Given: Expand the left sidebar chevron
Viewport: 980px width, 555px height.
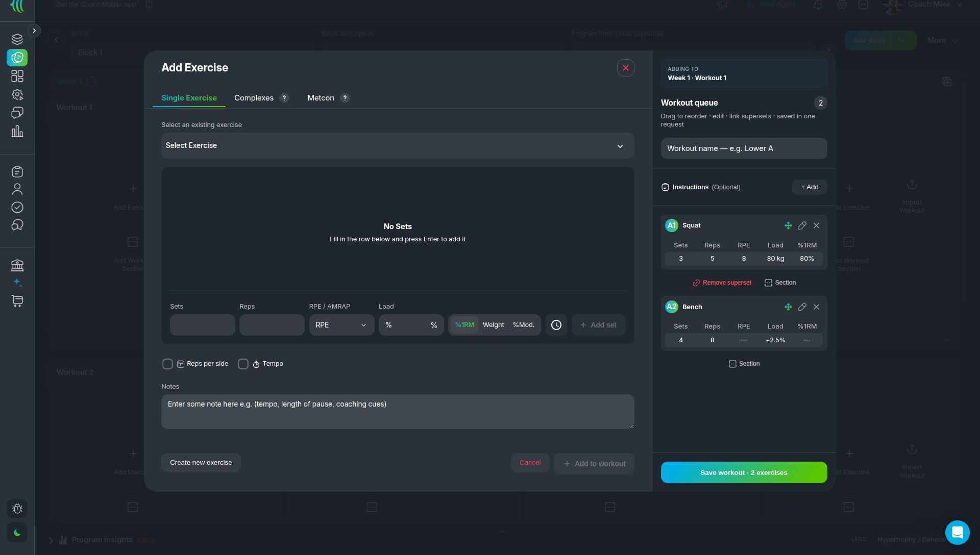Looking at the screenshot, I should coord(34,31).
